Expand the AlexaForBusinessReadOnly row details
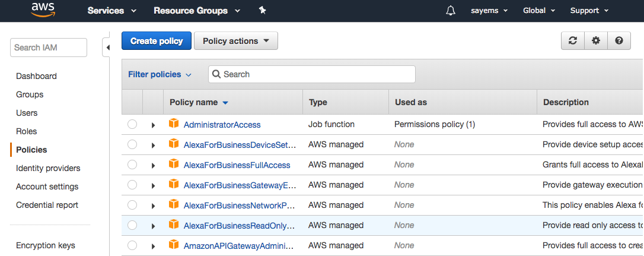The height and width of the screenshot is (256, 644). click(x=153, y=226)
